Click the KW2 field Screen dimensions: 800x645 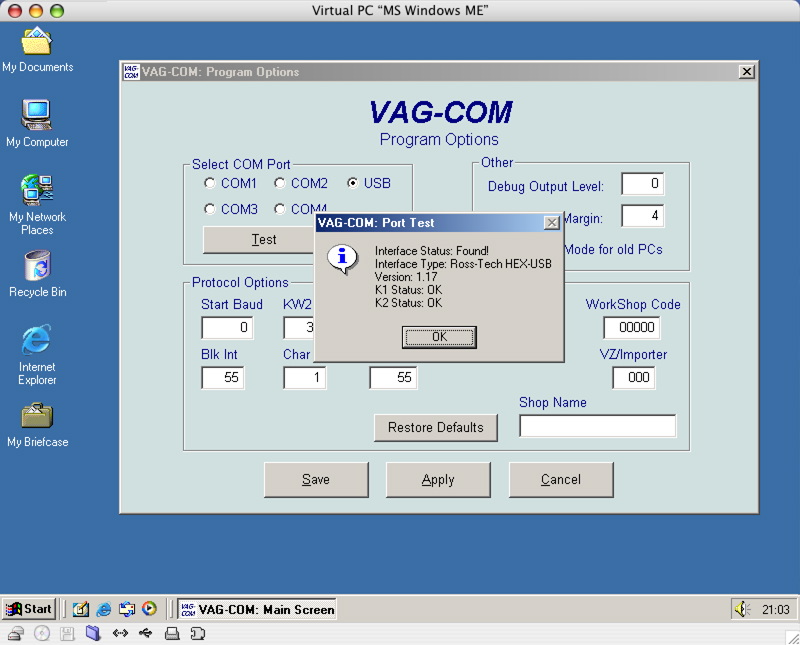pyautogui.click(x=299, y=328)
